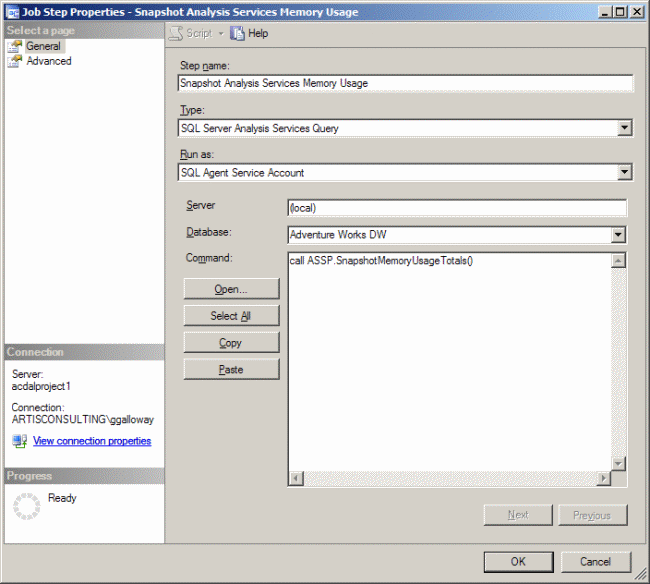Click in the Server text field
The width and height of the screenshot is (650, 584).
[456, 208]
